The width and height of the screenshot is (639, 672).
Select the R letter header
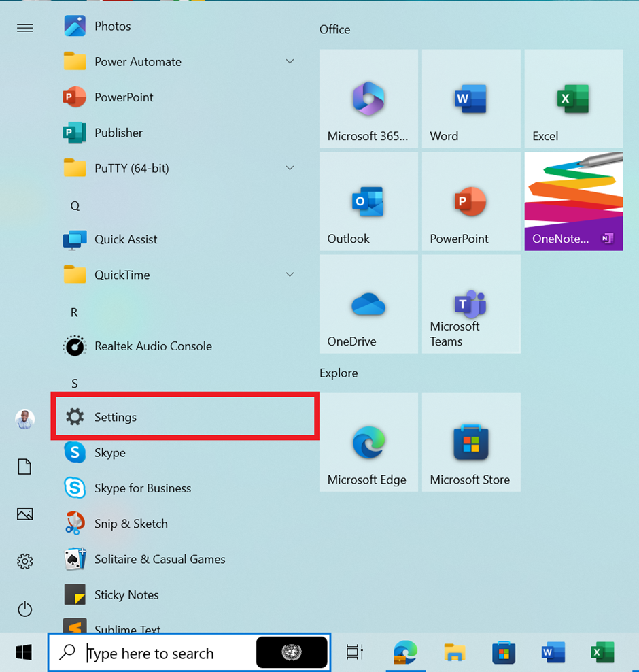click(75, 312)
